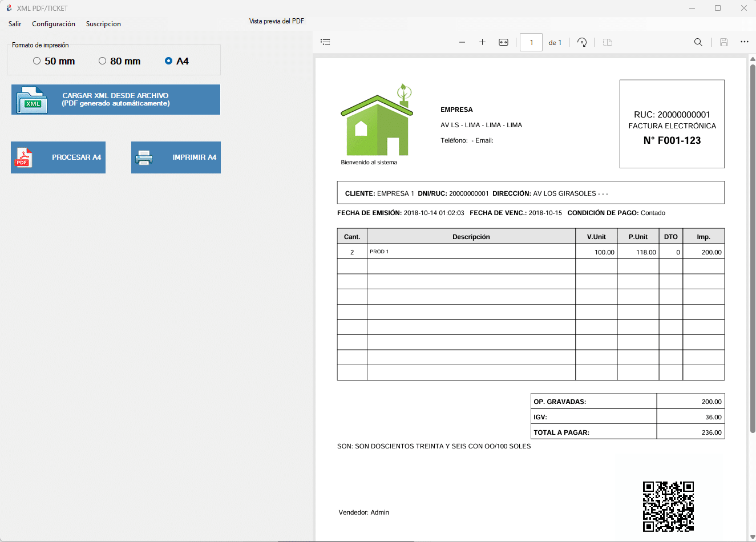Screen dimensions: 756x542
Task: Open the PDF more options ellipsis menu
Action: coord(744,42)
